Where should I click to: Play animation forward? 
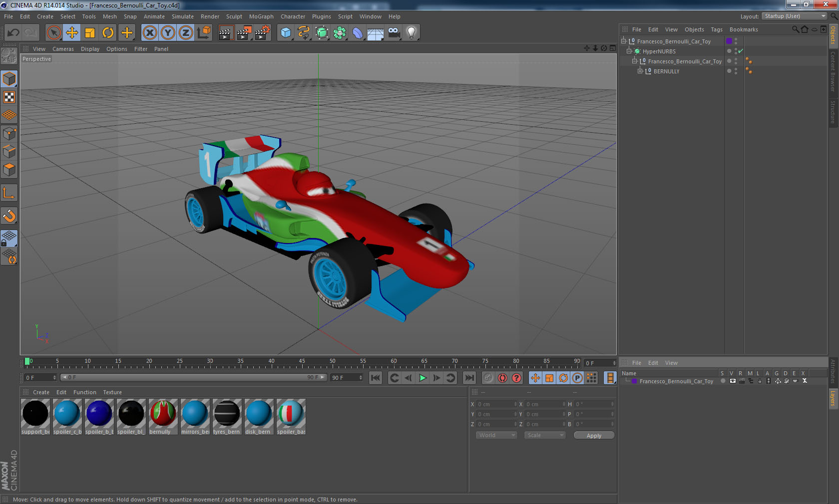422,378
